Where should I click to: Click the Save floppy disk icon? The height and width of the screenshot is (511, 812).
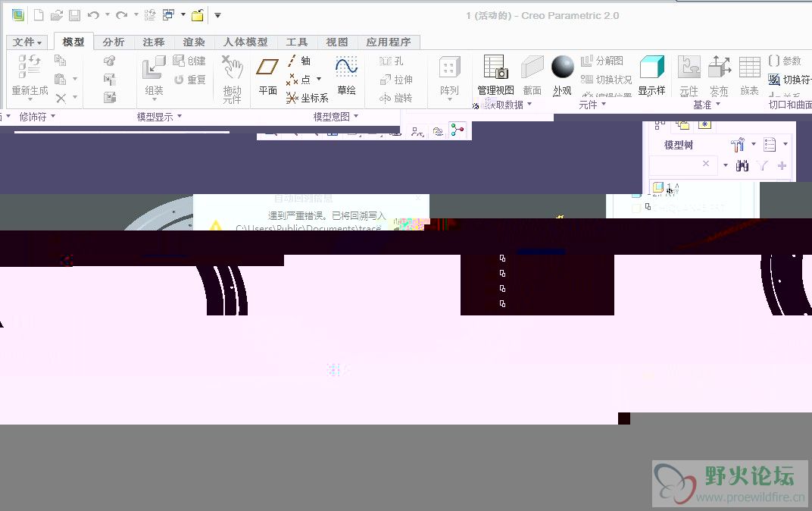click(x=74, y=15)
